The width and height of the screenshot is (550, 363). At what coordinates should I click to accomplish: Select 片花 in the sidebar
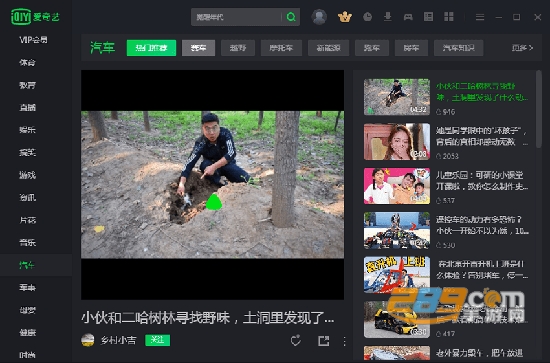[27, 220]
